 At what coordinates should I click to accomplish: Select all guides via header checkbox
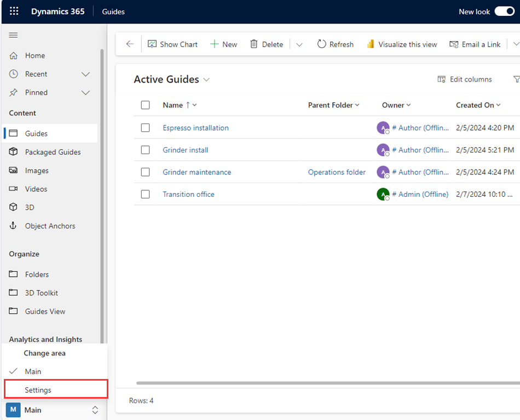click(x=146, y=105)
